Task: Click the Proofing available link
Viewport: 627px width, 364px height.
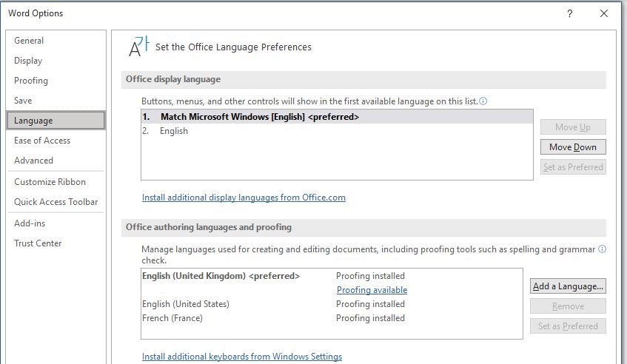Action: (372, 290)
